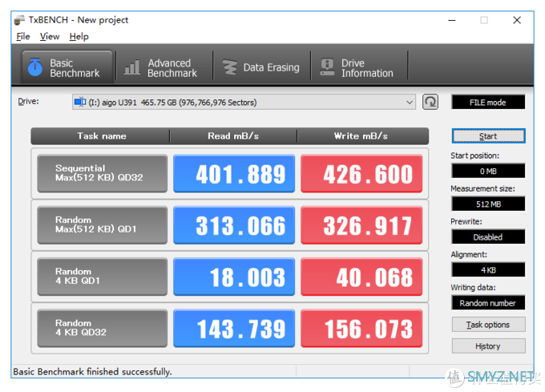Click the 143.739 read result
This screenshot has height=392, width=545.
(234, 328)
